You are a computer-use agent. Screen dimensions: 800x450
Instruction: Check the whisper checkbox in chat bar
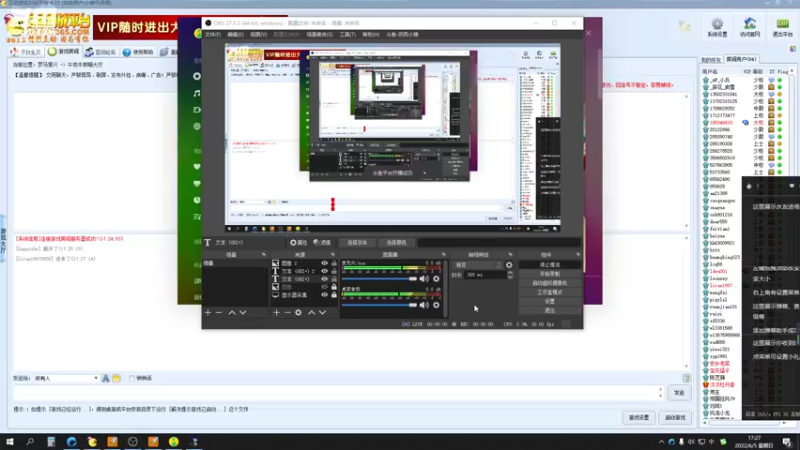click(132, 378)
